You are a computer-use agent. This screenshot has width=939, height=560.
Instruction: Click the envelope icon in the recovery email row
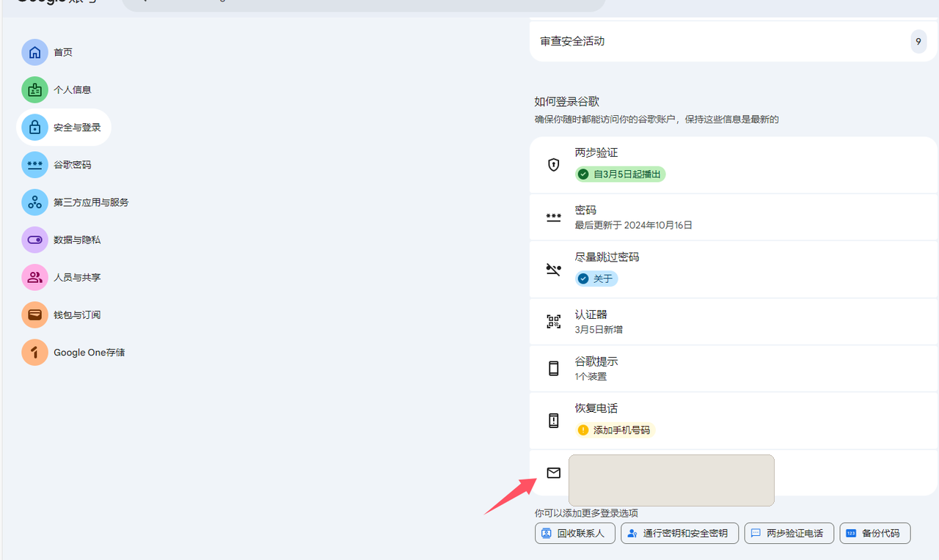554,473
